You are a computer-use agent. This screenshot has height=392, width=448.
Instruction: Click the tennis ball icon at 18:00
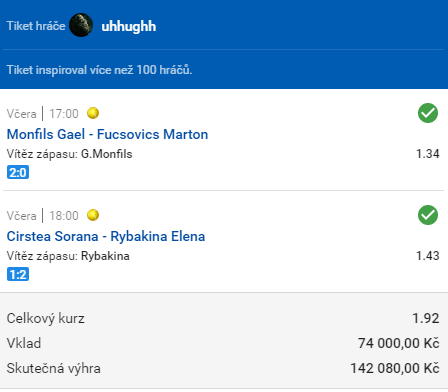click(93, 215)
